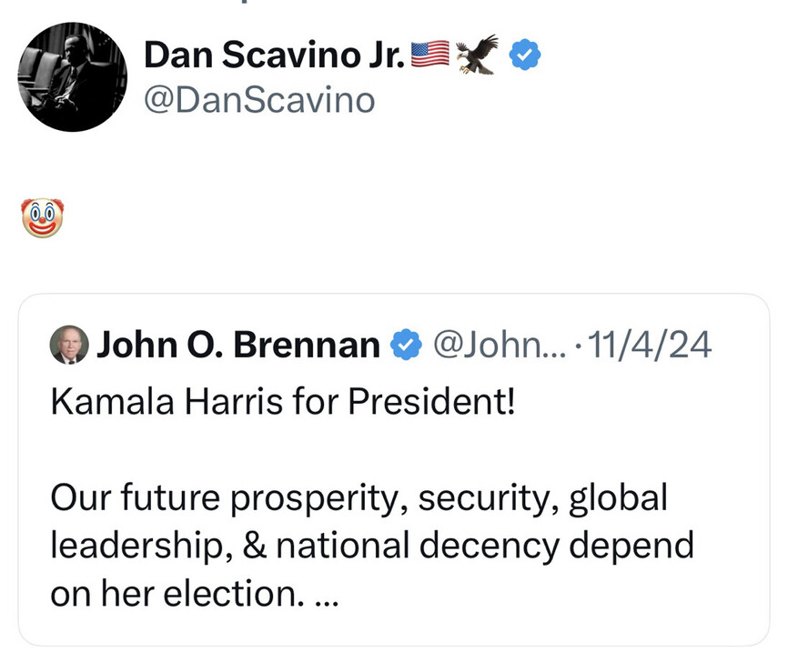The width and height of the screenshot is (788, 672).
Task: Open John O. Brennan's name in quoted post
Action: [237, 346]
